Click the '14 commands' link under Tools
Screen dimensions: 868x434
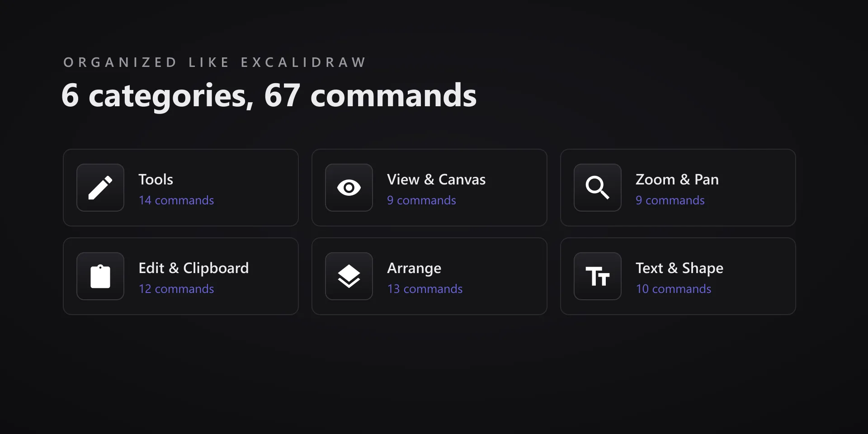[176, 200]
